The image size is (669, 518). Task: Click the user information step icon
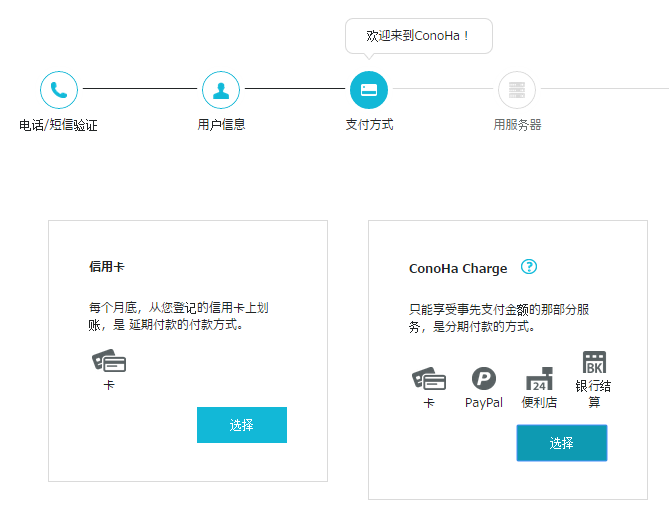tap(221, 90)
